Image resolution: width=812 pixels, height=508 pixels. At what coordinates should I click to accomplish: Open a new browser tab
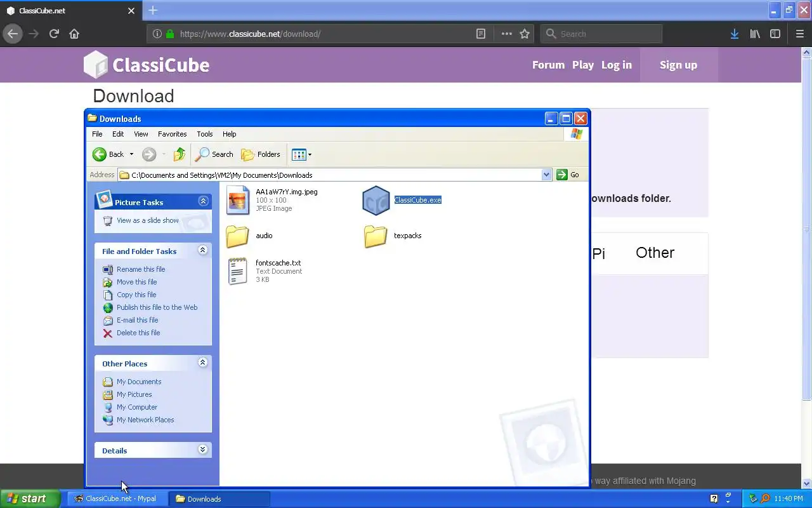(153, 10)
